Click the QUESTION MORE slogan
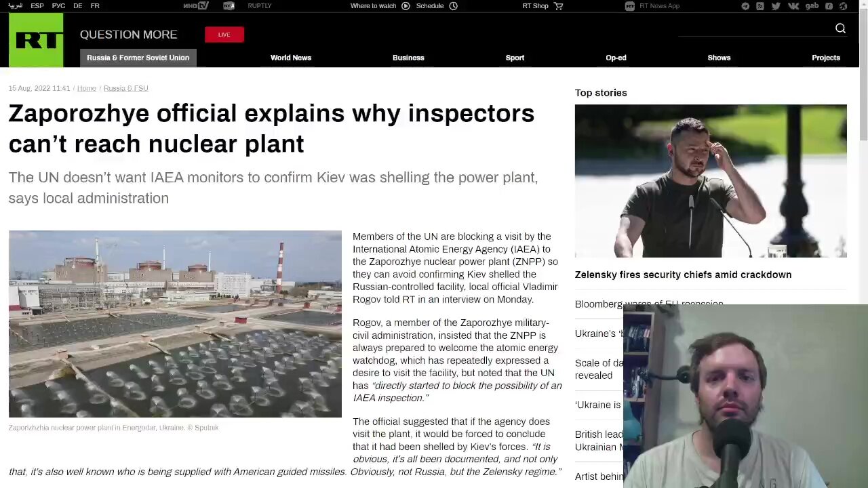The image size is (868, 488). point(128,35)
